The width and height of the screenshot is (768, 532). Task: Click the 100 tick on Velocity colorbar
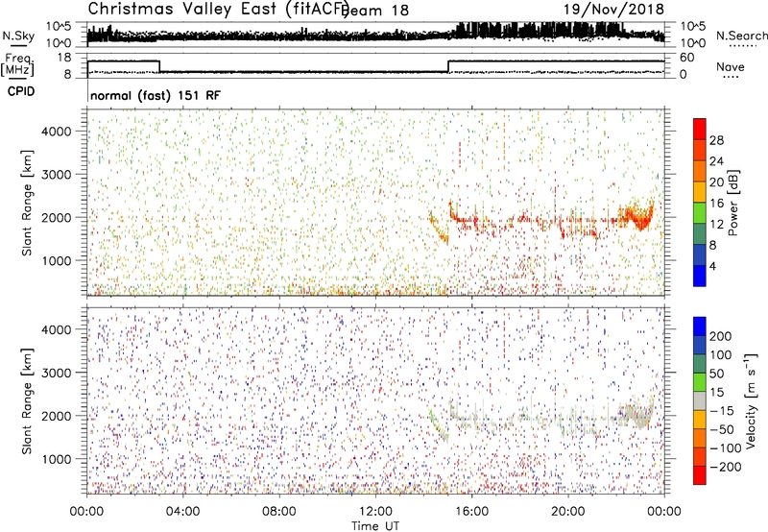click(x=721, y=354)
